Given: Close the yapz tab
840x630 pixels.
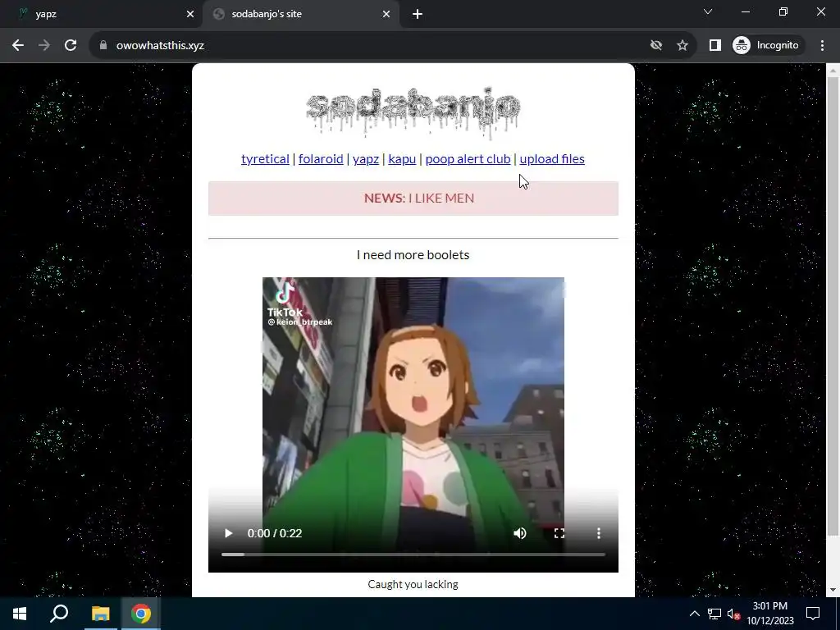Looking at the screenshot, I should coord(189,14).
